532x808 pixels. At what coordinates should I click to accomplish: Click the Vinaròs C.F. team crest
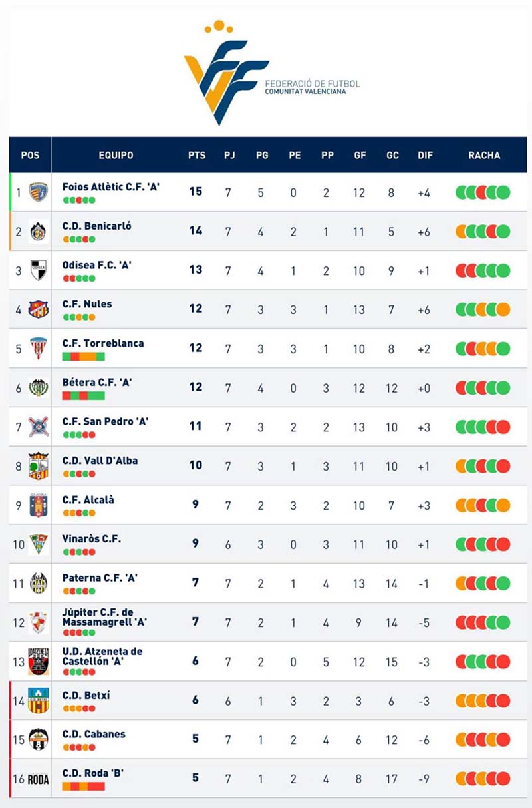[x=38, y=544]
